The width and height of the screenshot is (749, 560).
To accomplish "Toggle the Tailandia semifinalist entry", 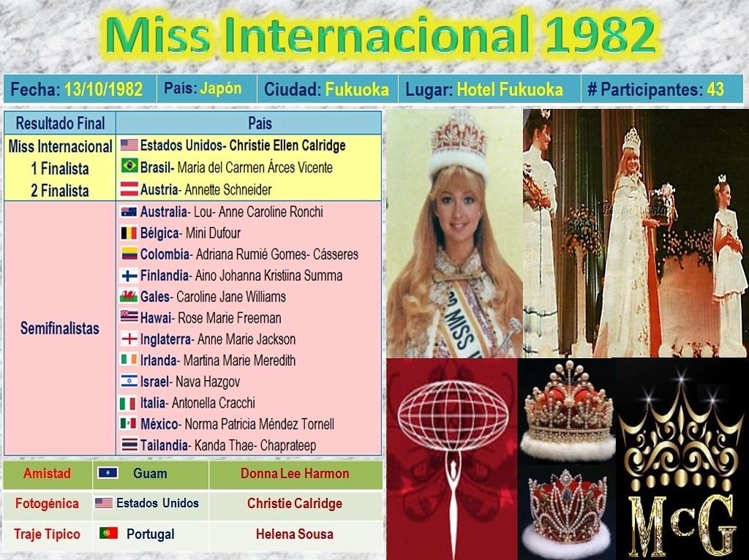I will (219, 445).
